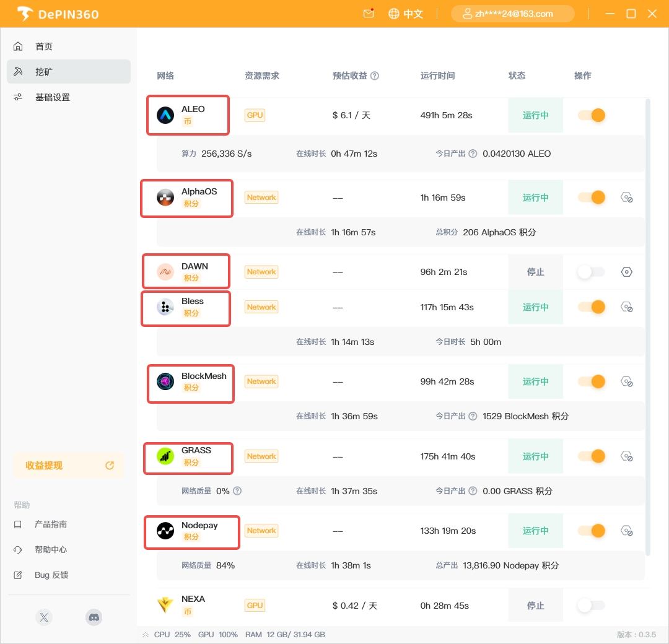Click NEXA 停止 status badge
The image size is (669, 644).
click(x=535, y=605)
